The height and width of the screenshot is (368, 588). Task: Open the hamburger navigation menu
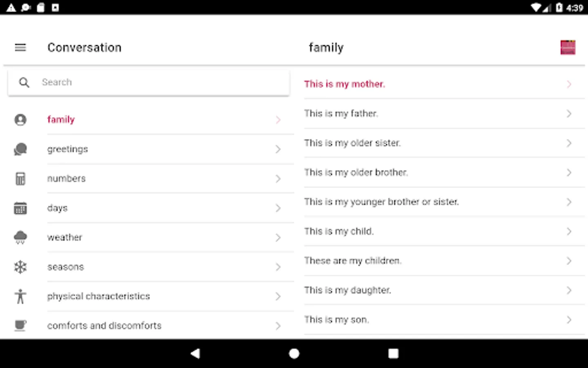(x=20, y=47)
